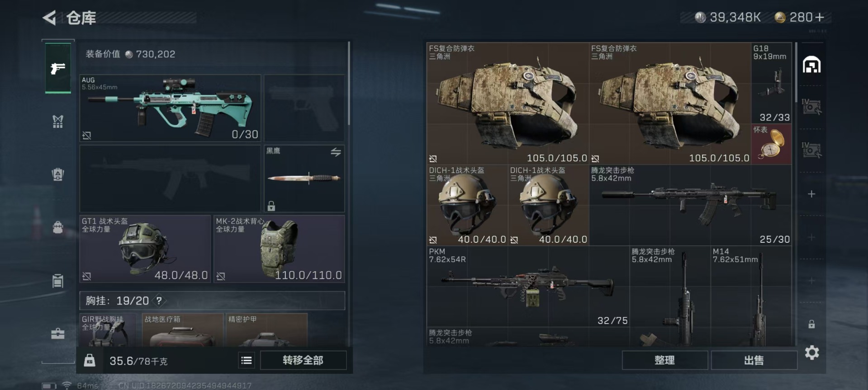Click the 转移全部 button
The width and height of the screenshot is (868, 390).
tap(303, 360)
